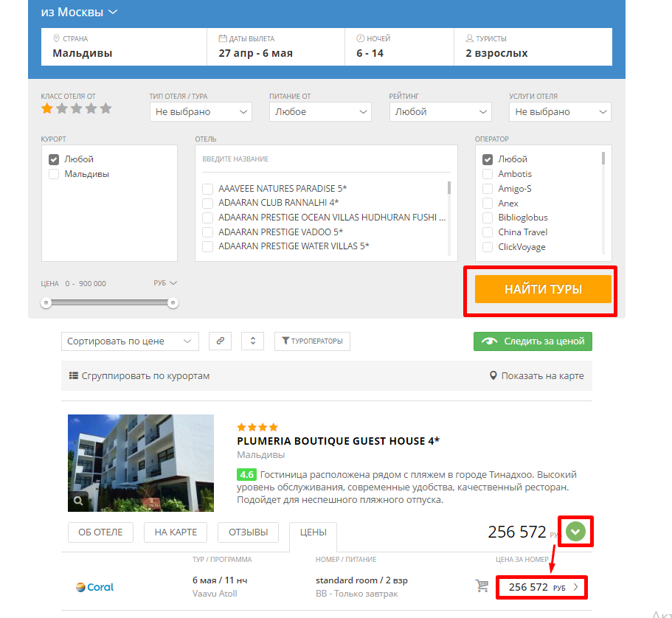Check the China Travel operator checkbox
This screenshot has width=672, height=618.
(x=488, y=232)
